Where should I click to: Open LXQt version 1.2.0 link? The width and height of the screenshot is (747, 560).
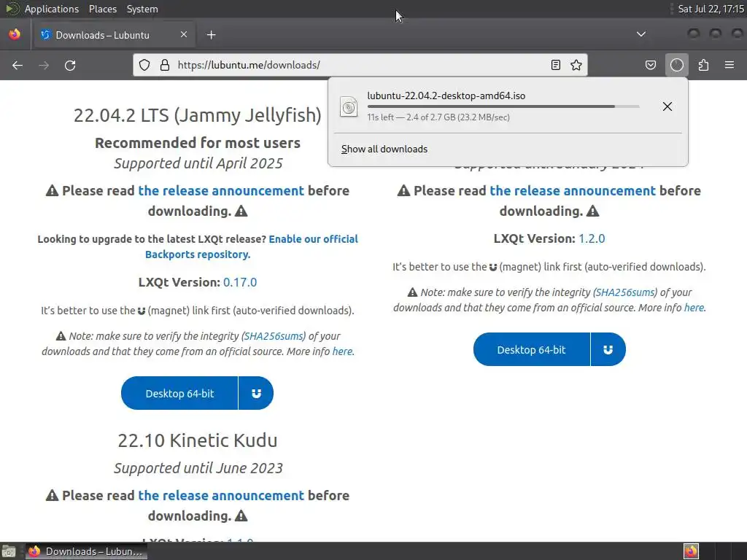pos(592,238)
